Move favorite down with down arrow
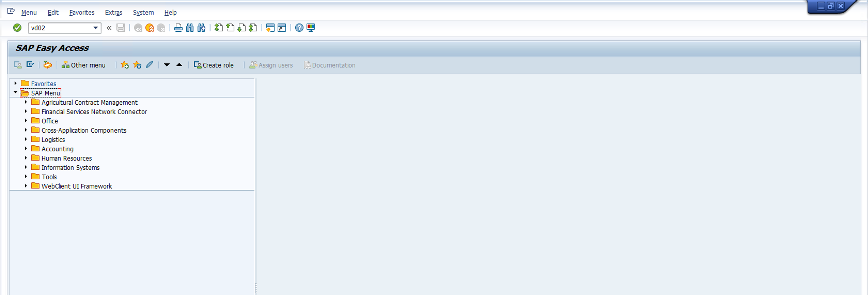 coord(166,65)
